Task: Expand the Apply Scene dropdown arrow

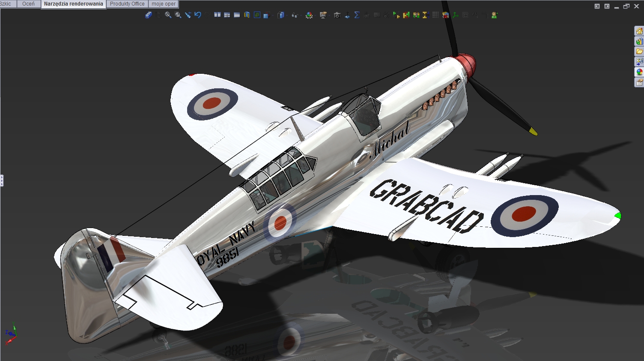Action: 329,15
